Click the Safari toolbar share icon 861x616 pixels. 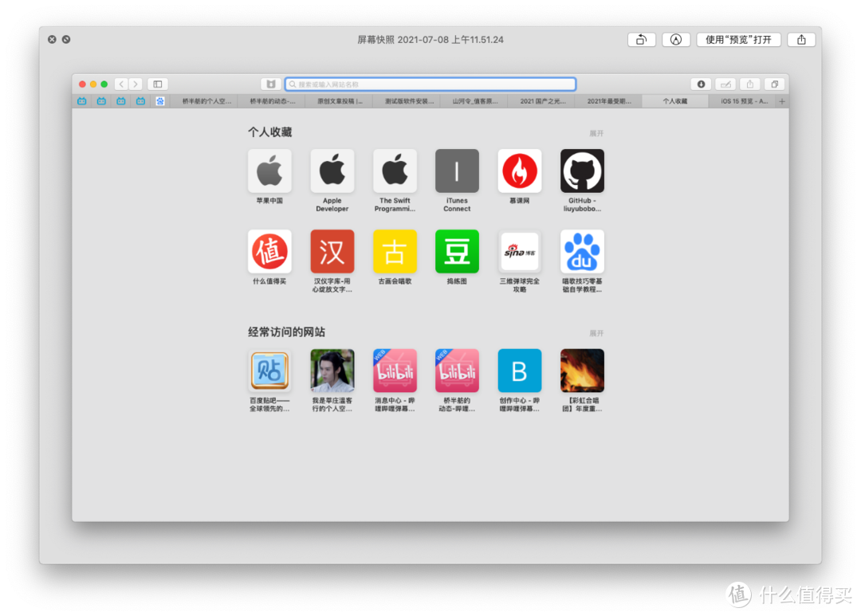[x=749, y=84]
